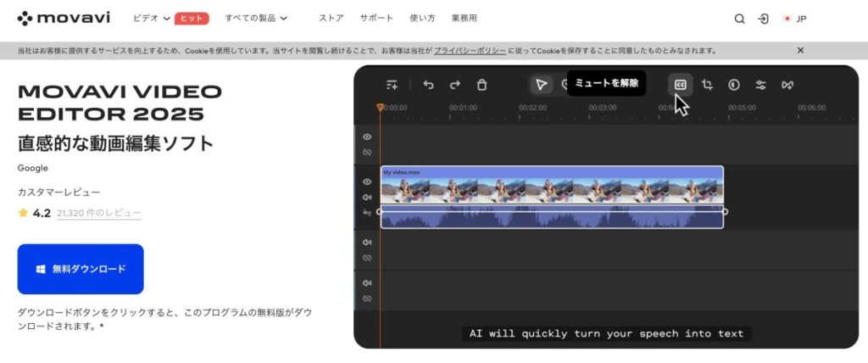Open the ストア menu item
The height and width of the screenshot is (363, 868).
coord(331,19)
